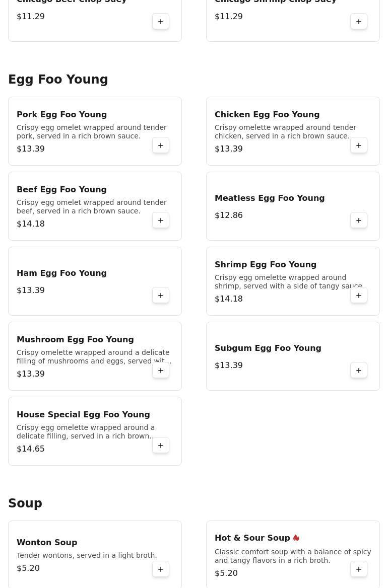Click plus button for Beef Egg Foo Young
Viewport: 388px width, 588px height.
[x=161, y=220]
